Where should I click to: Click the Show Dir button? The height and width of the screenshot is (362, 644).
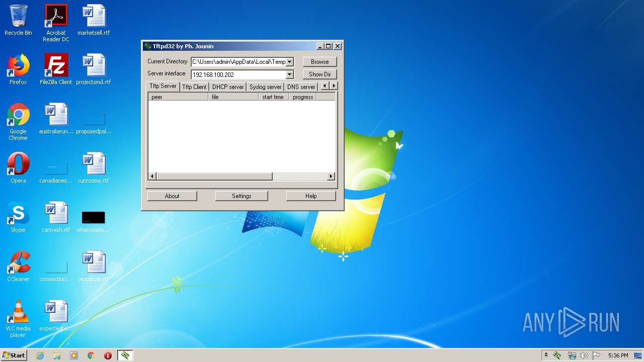(x=319, y=74)
